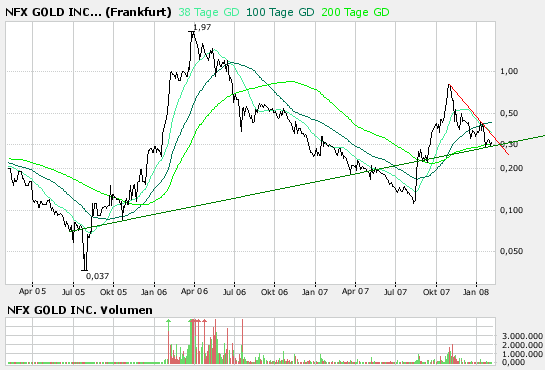Click the Okt 07 date label
Image resolution: width=545 pixels, height=384 pixels.
tap(436, 292)
